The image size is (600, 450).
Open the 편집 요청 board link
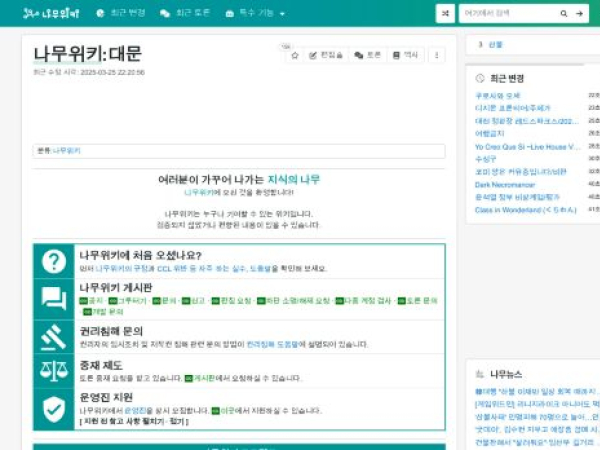coord(232,301)
